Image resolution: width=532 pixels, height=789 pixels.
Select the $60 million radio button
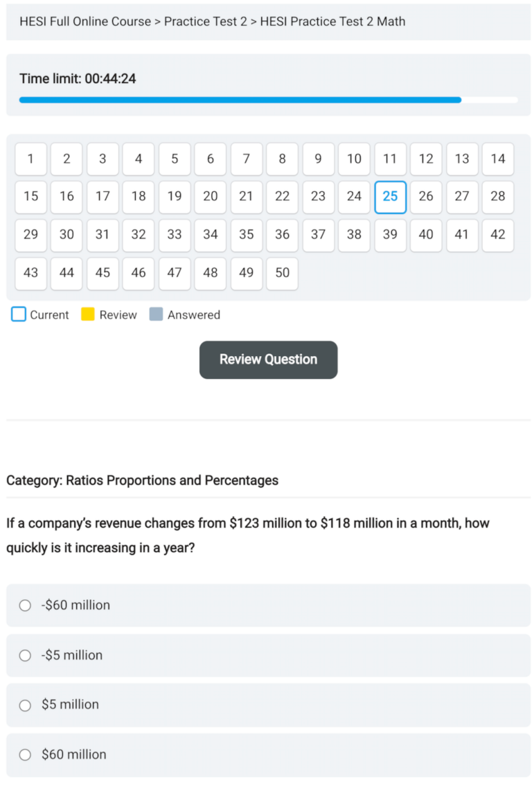(25, 754)
